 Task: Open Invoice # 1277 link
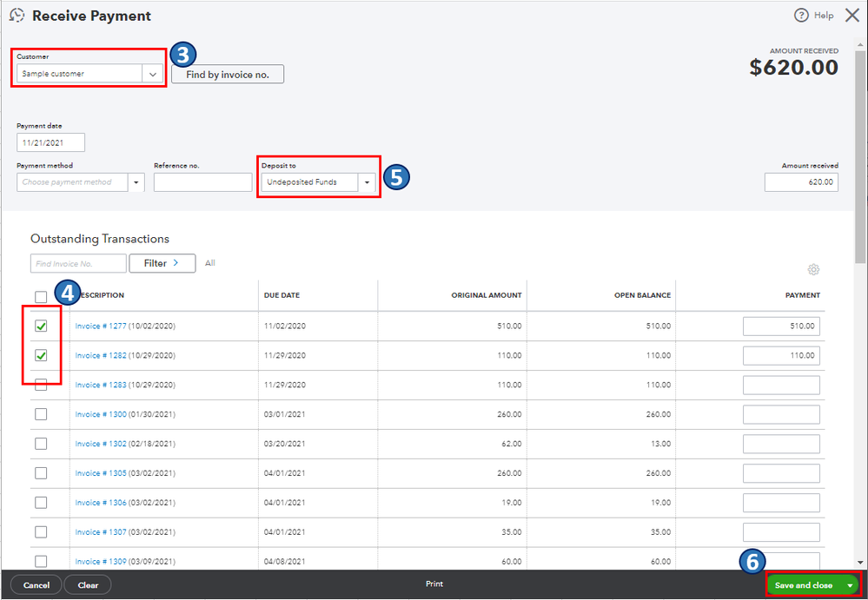101,326
